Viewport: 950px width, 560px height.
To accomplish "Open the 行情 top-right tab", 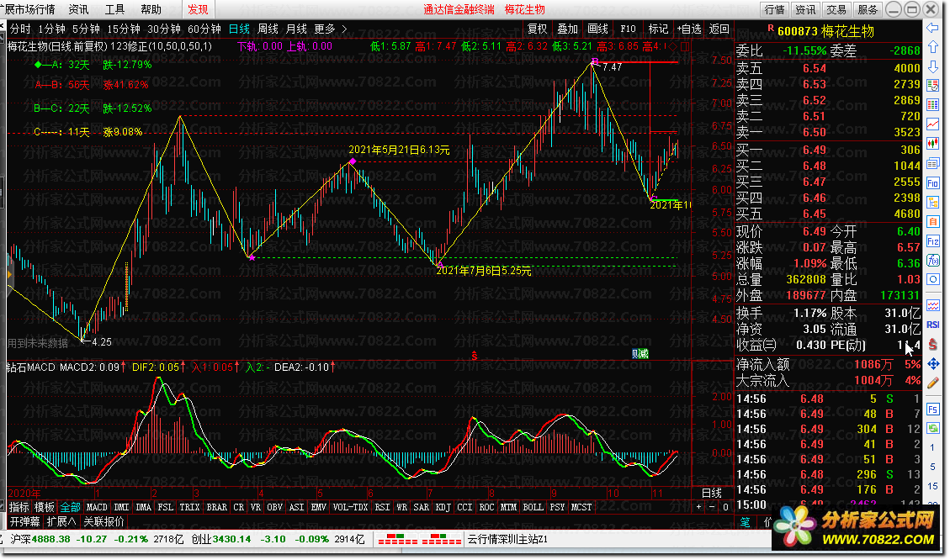I will (x=774, y=9).
